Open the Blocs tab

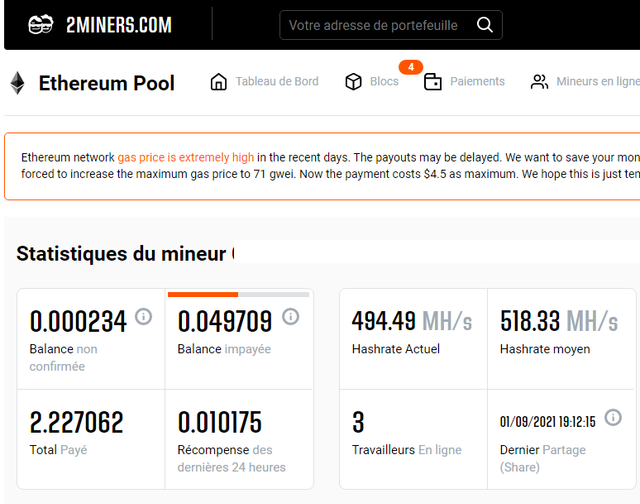(372, 82)
